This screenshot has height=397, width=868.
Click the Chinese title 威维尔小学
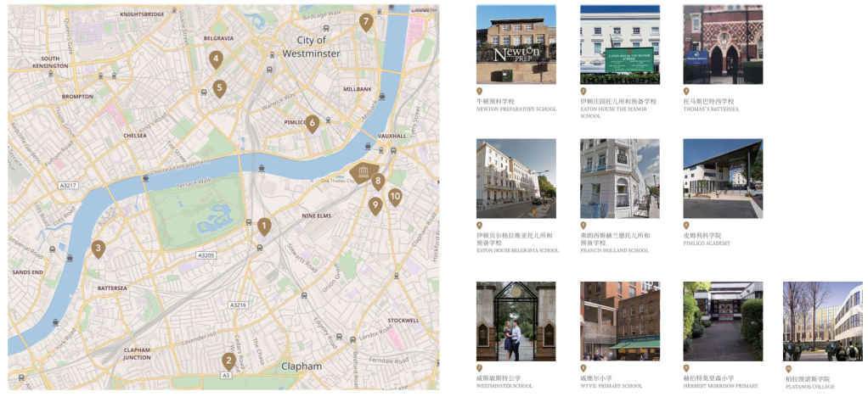click(595, 378)
